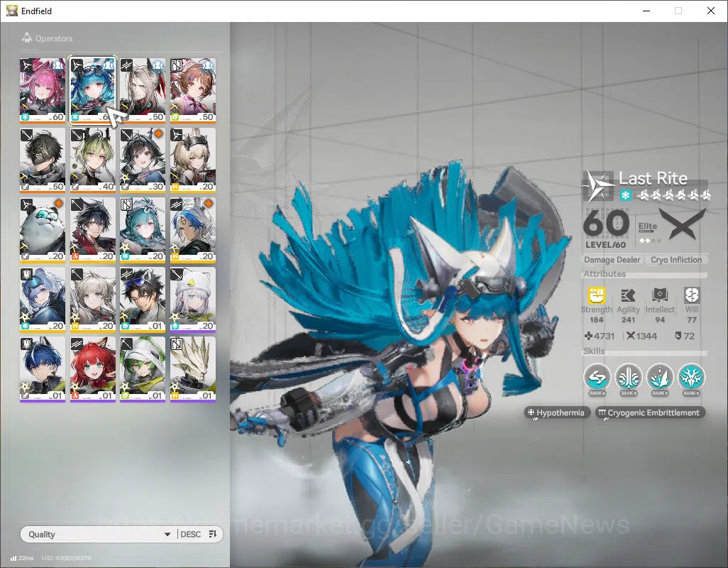
Task: Open the Quality sort dropdown
Action: pos(99,534)
